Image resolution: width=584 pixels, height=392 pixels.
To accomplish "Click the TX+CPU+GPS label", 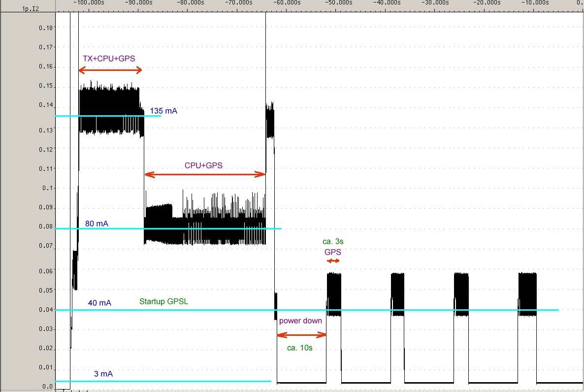I will (109, 59).
